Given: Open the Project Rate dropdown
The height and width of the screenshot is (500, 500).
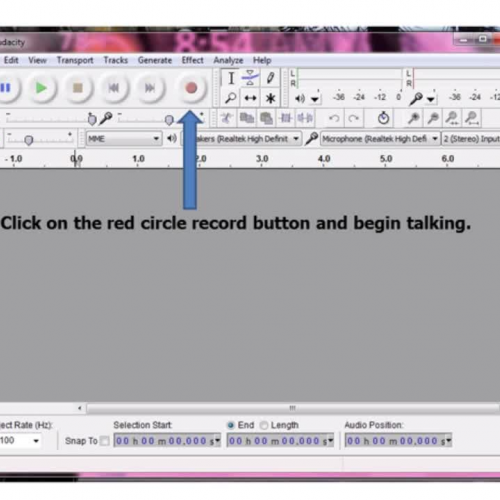Looking at the screenshot, I should pyautogui.click(x=20, y=441).
